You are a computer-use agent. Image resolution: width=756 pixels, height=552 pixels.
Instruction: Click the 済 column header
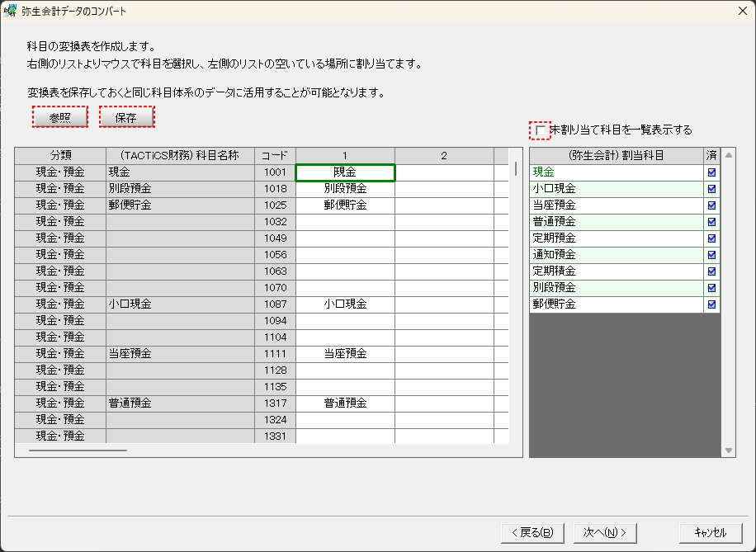point(711,156)
